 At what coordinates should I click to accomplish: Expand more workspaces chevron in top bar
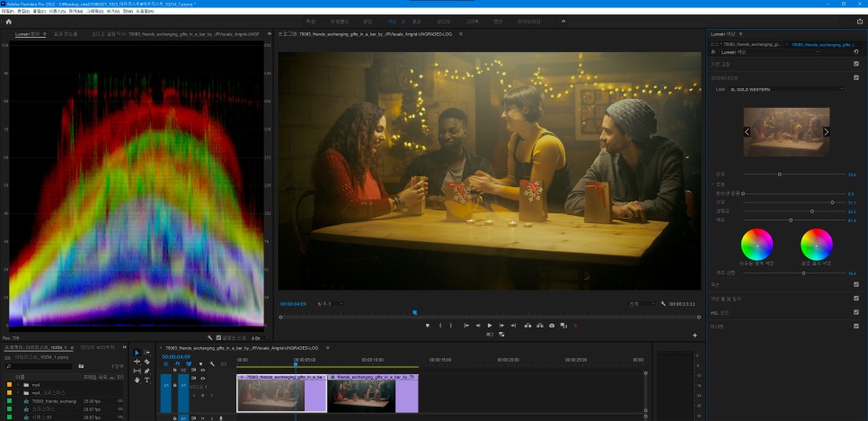563,21
